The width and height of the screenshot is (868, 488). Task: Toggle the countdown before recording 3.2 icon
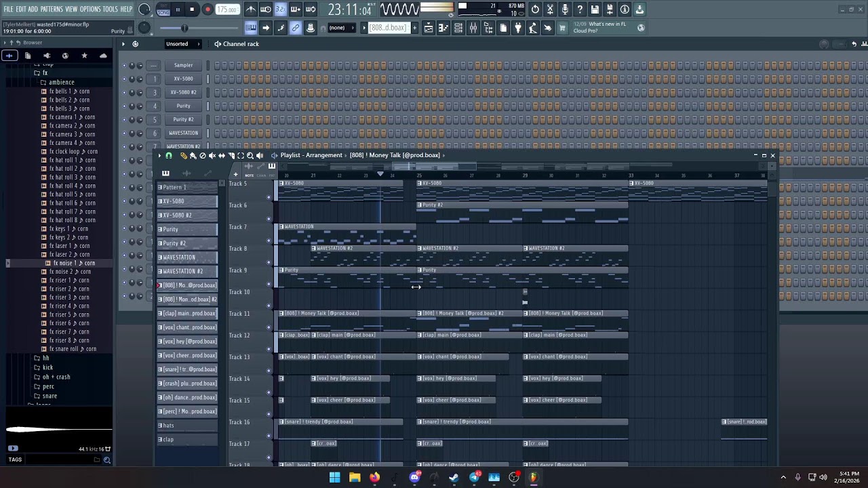(281, 9)
